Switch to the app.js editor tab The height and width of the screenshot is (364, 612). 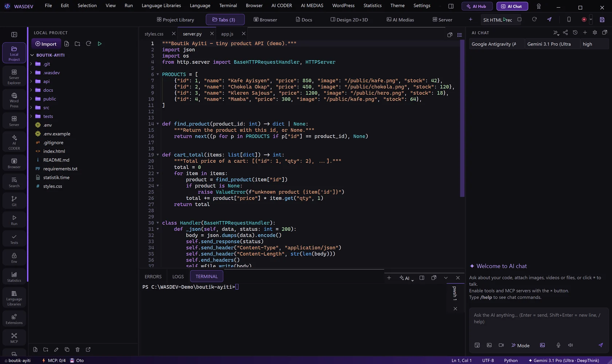[227, 34]
